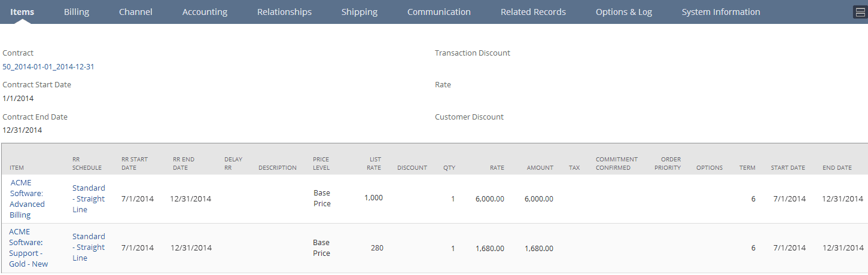
Task: Click the LIST RATE column header
Action: tap(374, 164)
